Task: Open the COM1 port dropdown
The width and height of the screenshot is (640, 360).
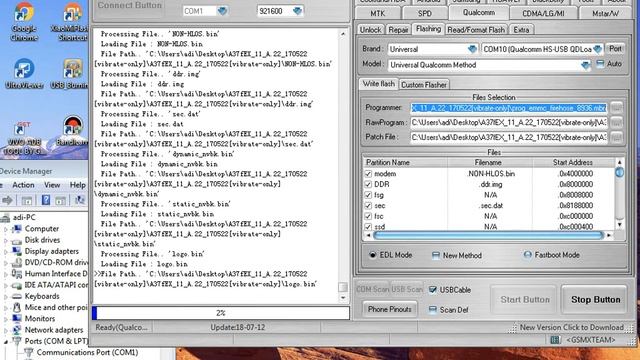Action: pyautogui.click(x=222, y=11)
